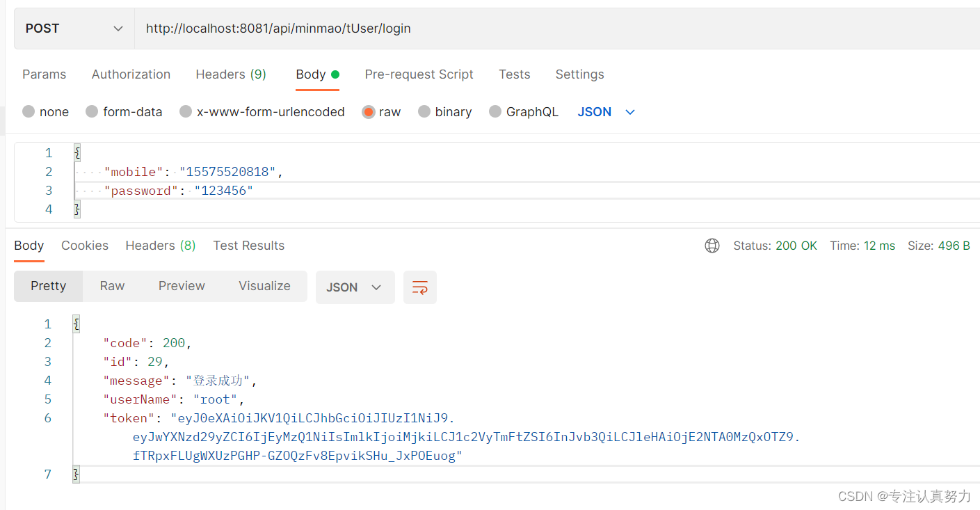The image size is (980, 510).
Task: Click the request URL field
Action: point(557,29)
